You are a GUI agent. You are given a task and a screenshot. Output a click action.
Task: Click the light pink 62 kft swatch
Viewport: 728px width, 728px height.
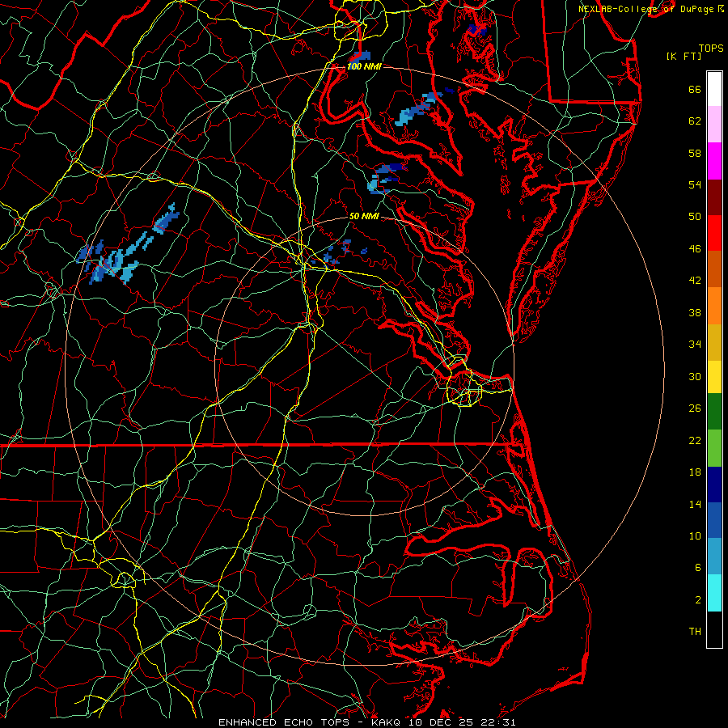714,125
